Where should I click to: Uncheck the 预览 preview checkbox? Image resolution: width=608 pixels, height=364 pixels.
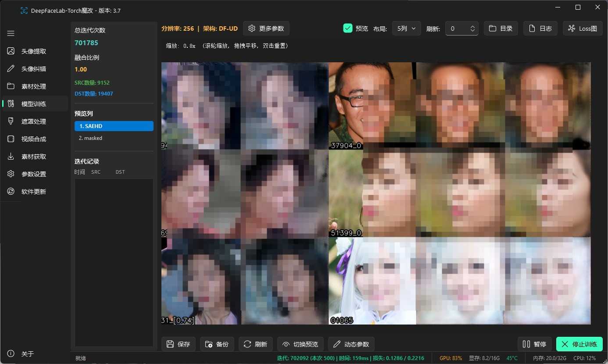348,29
